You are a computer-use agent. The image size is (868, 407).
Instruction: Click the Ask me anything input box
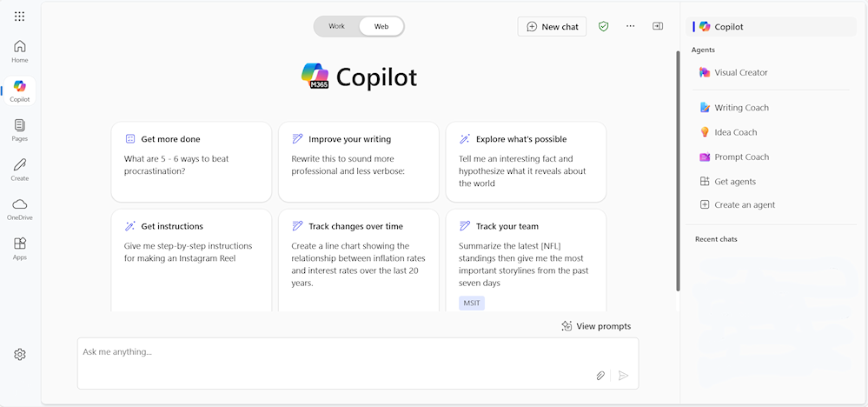330,353
